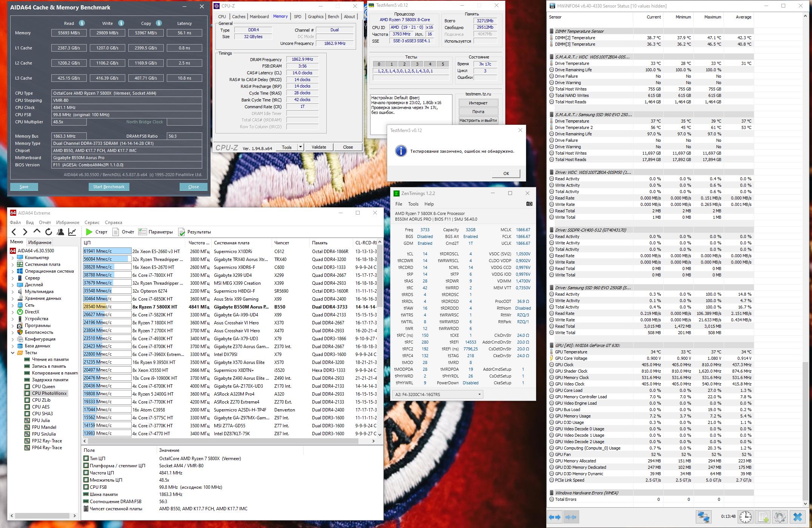Click OK in TestMem5 completion dialog
Screen dimensions: 812x528
[506, 173]
